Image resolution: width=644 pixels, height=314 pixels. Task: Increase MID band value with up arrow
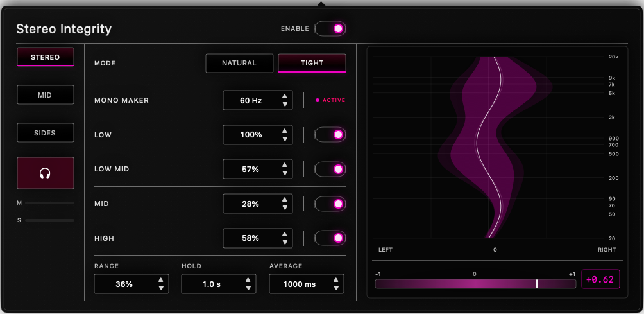285,200
